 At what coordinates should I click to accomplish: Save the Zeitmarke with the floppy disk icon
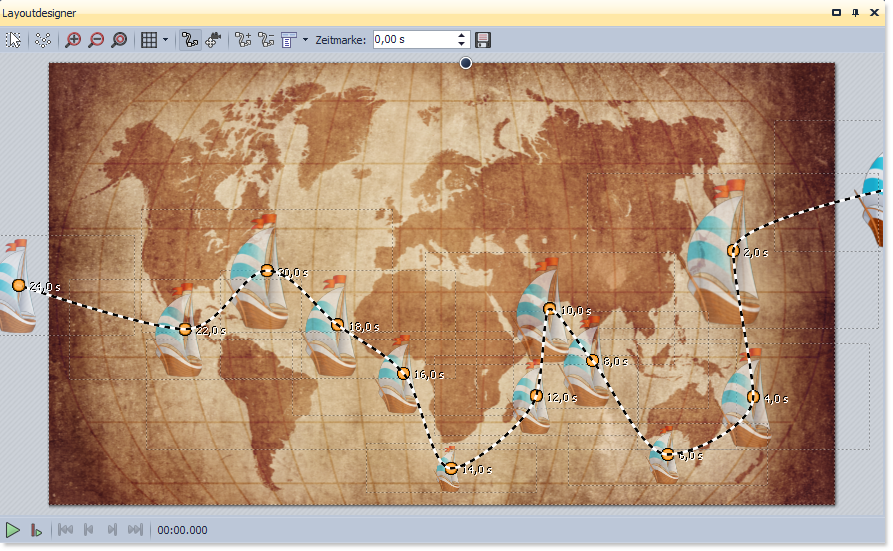[x=483, y=40]
